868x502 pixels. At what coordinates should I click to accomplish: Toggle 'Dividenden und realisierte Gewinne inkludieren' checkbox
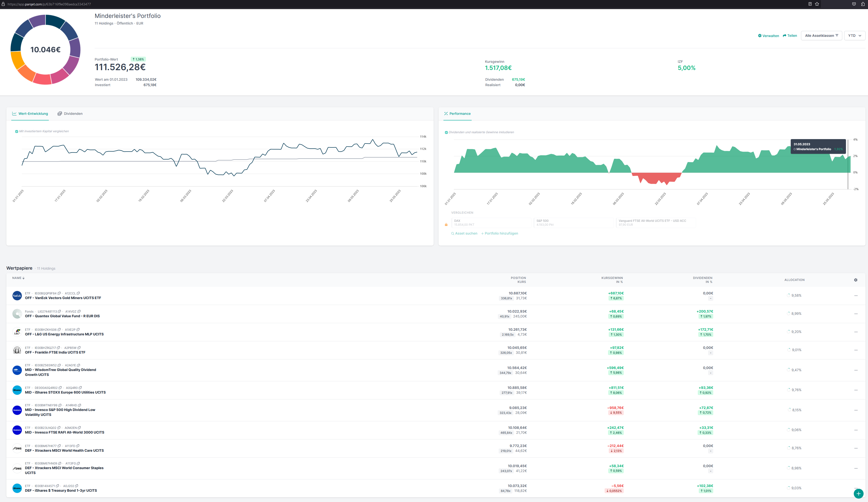tap(446, 132)
